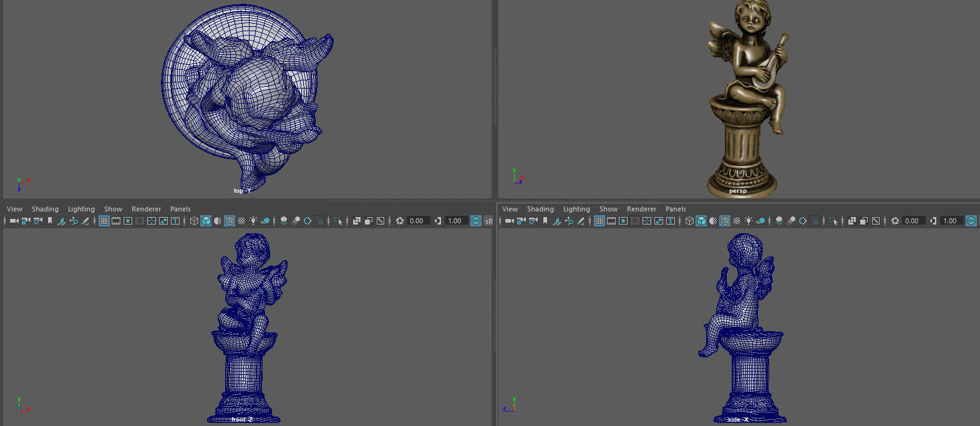Viewport: 980px width, 426px height.
Task: Open the Show menu in side viewport panel
Action: point(608,209)
